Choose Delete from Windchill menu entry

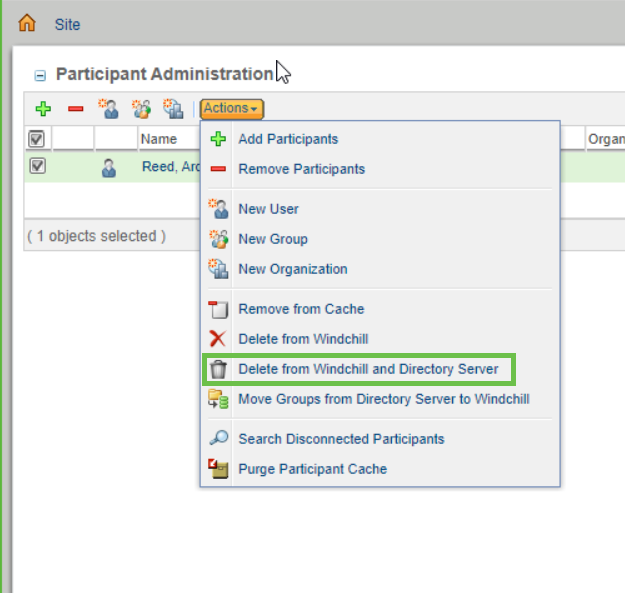303,339
